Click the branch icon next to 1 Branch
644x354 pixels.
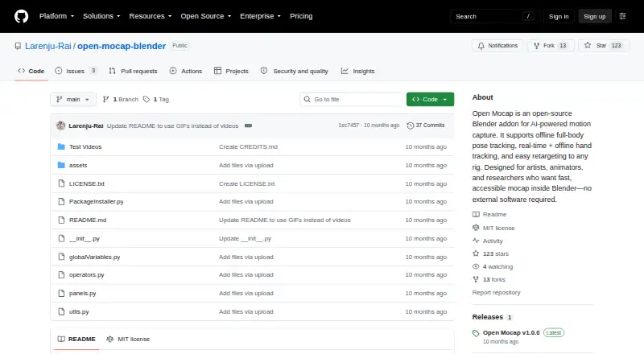click(106, 100)
